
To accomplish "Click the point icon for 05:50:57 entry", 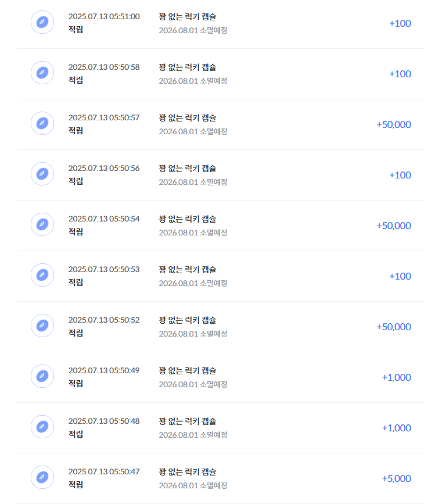I will pos(42,123).
